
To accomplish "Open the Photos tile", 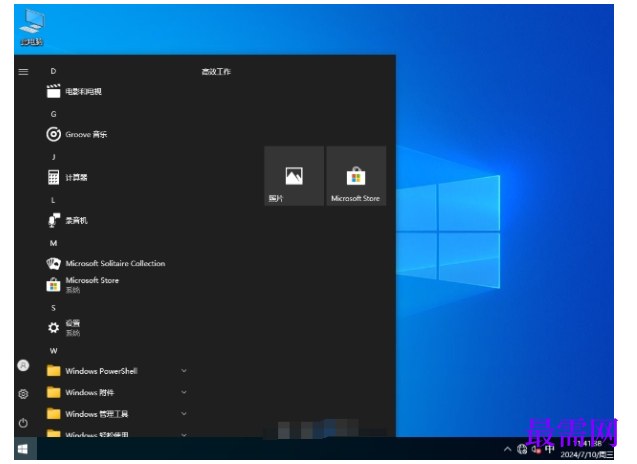I will point(294,176).
